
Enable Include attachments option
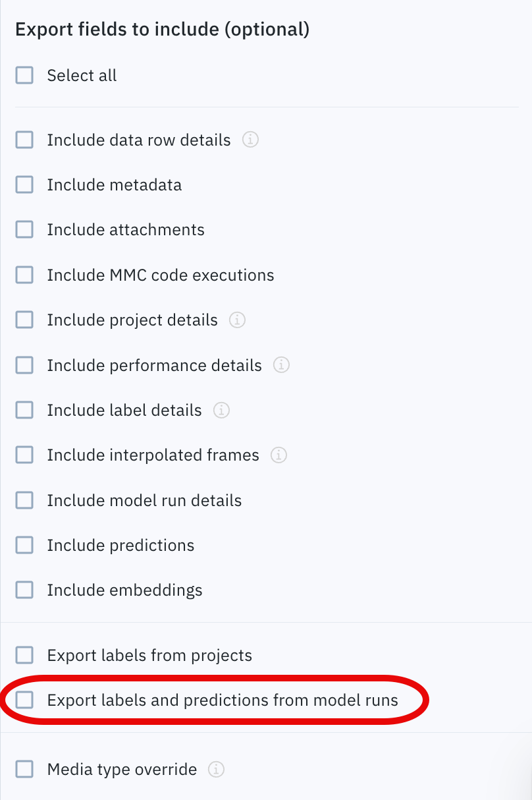click(x=24, y=230)
